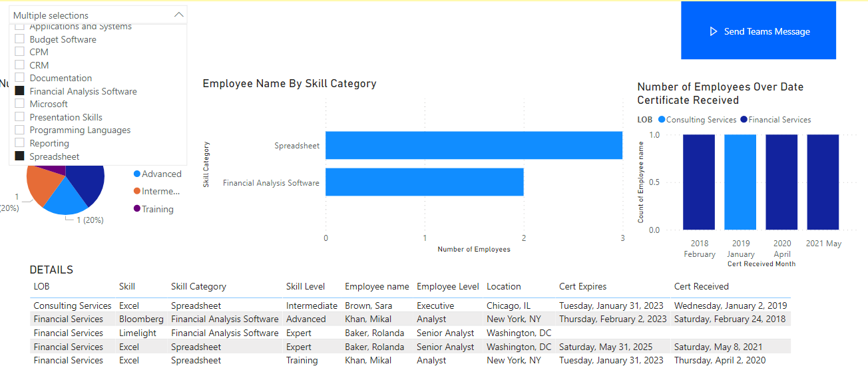The width and height of the screenshot is (868, 392).
Task: Click the Training legend marker
Action: click(x=137, y=209)
